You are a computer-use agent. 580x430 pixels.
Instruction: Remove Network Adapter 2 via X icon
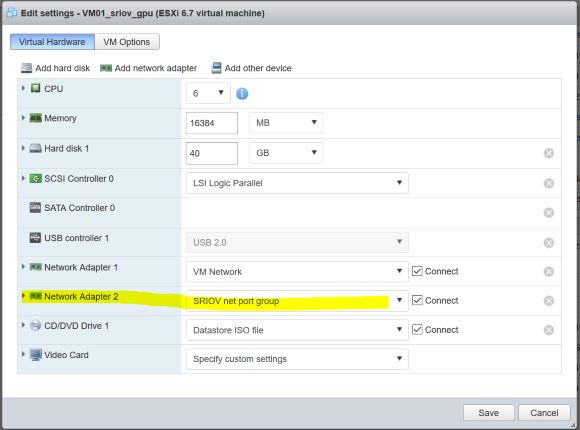(549, 301)
